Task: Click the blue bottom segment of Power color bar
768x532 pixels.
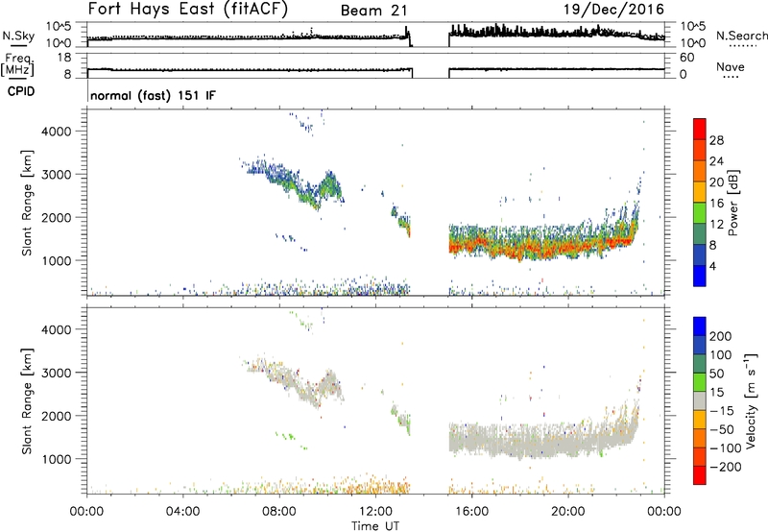Action: 700,276
